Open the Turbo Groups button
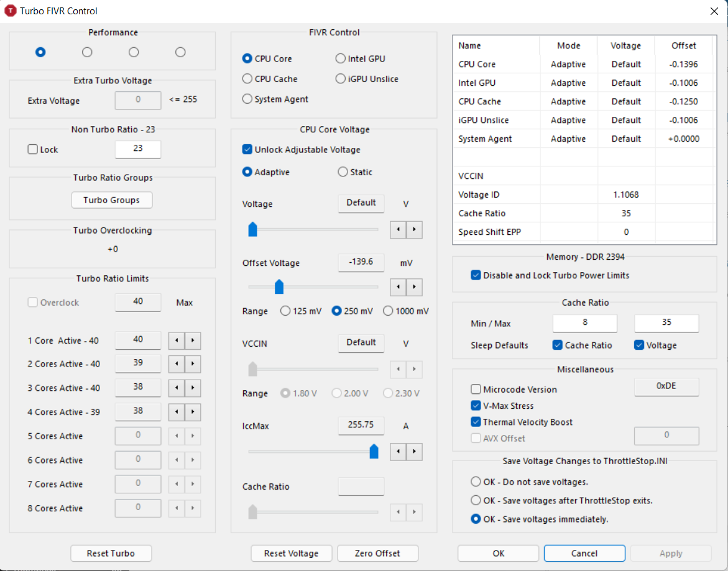This screenshot has width=728, height=571. 111,200
